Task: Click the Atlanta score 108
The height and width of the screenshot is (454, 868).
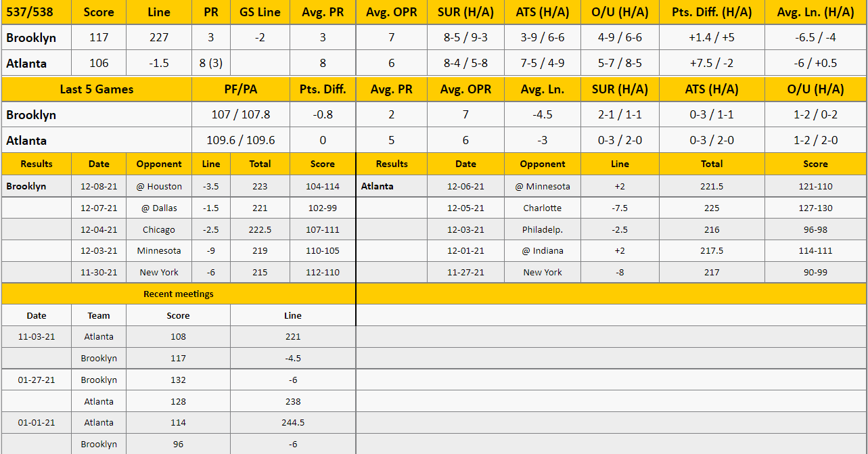Action: 179,336
